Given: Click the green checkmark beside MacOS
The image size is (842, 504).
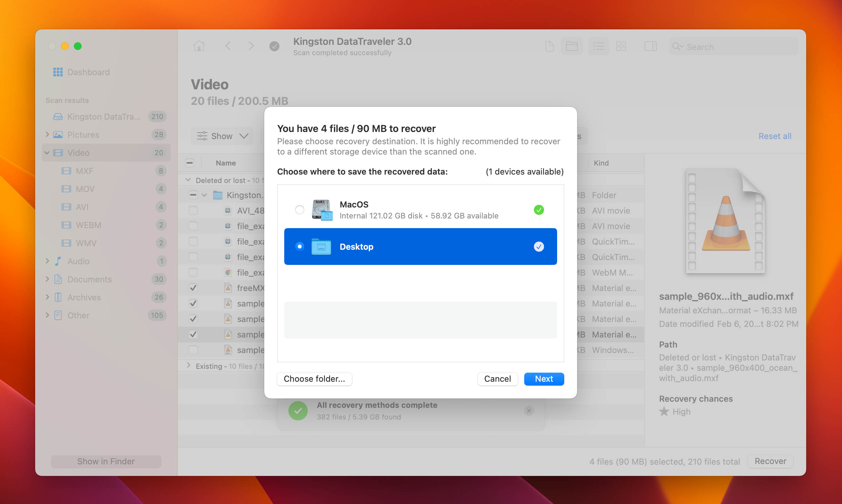Looking at the screenshot, I should 539,210.
